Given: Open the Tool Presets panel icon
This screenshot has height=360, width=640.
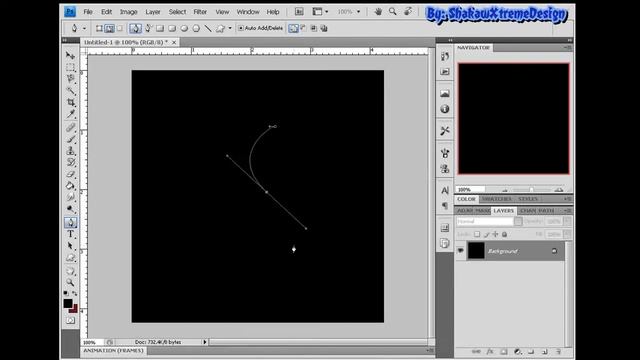Looking at the screenshot, I should coord(445,131).
